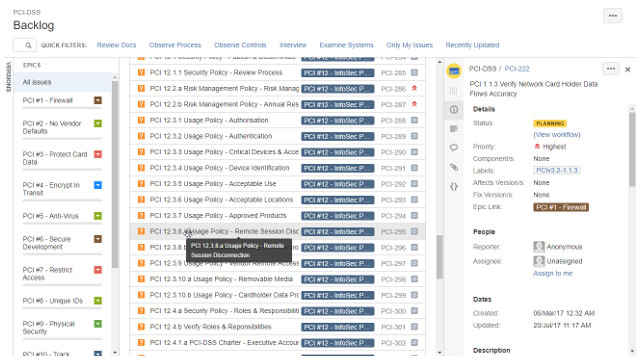The width and height of the screenshot is (640, 360).
Task: Apply the Interview quick filter
Action: 293,45
